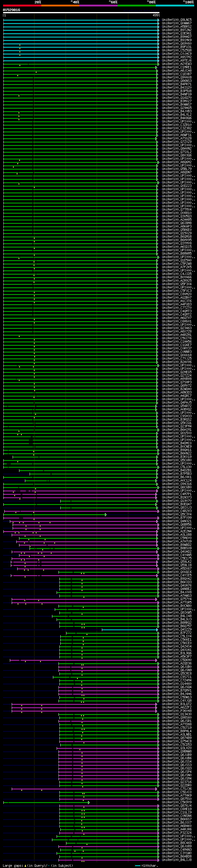Click hit label UniRef100_B9FU31
The width and height of the screenshot is (197, 868).
(177, 47)
